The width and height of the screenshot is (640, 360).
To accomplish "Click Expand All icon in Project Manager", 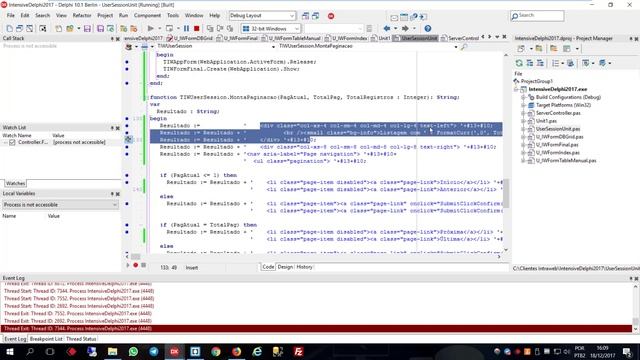I will click(x=529, y=63).
